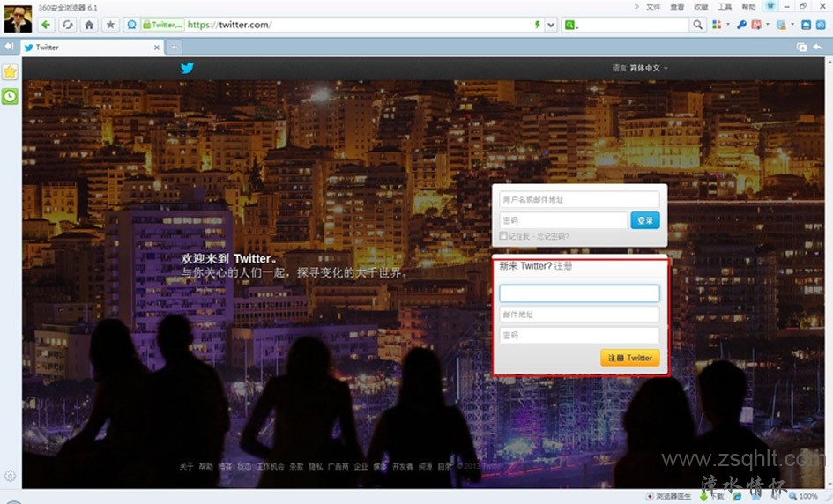The width and height of the screenshot is (833, 504).
Task: Click the tab list windows icon
Action: tap(801, 48)
